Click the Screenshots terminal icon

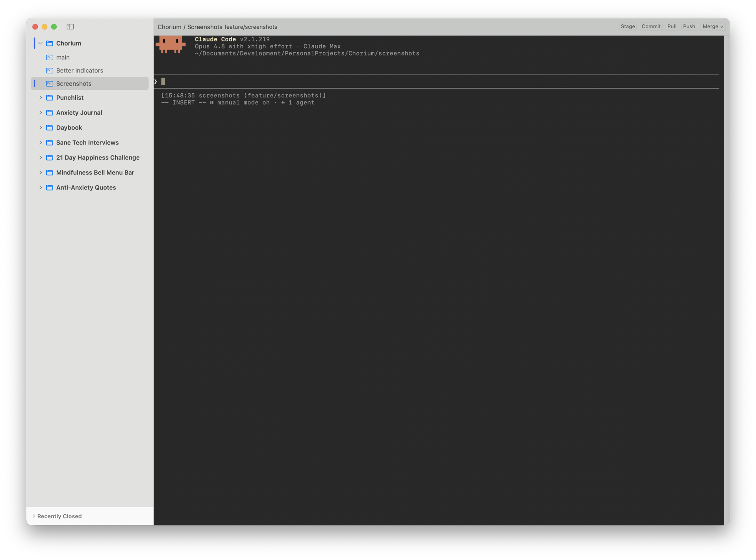[x=50, y=83]
